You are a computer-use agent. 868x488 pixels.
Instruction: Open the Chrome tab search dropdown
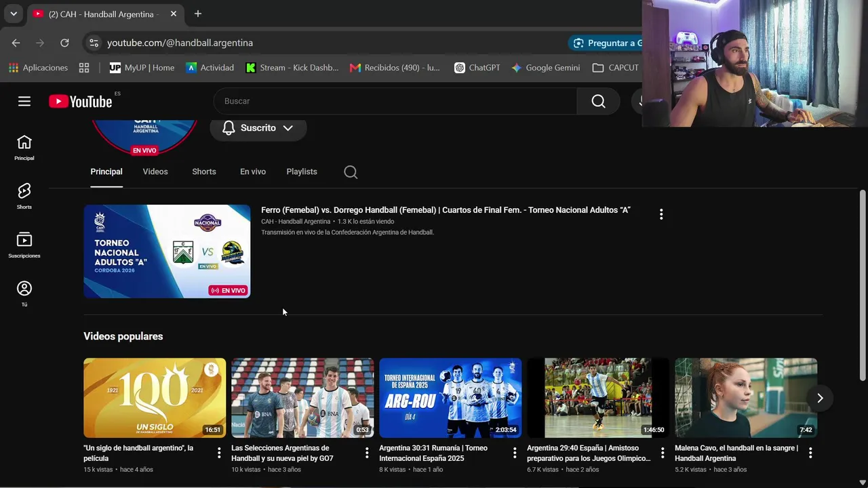point(14,14)
